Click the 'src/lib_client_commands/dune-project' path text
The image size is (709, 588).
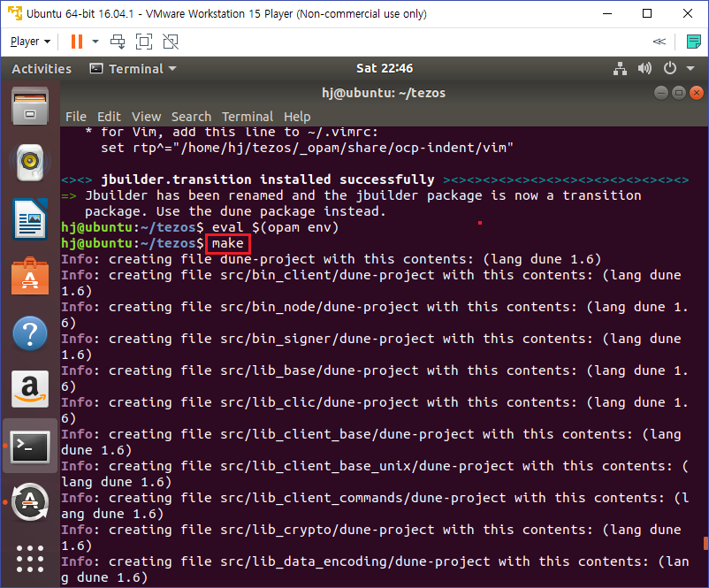coord(363,498)
